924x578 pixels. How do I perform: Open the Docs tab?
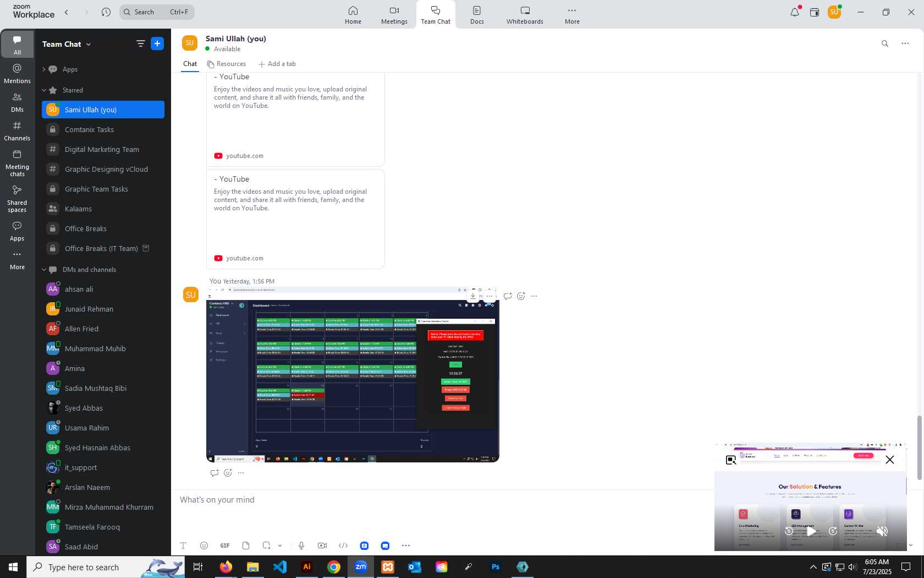(x=477, y=15)
